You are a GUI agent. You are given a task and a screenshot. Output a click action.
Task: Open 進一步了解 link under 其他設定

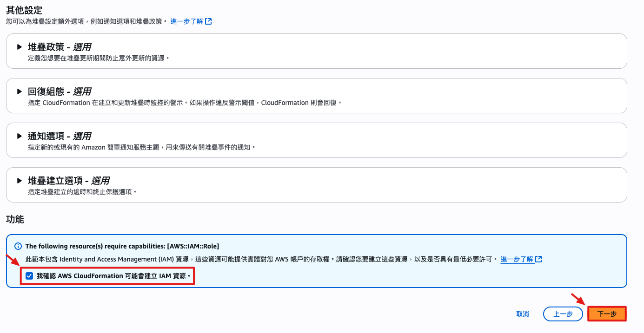[186, 21]
